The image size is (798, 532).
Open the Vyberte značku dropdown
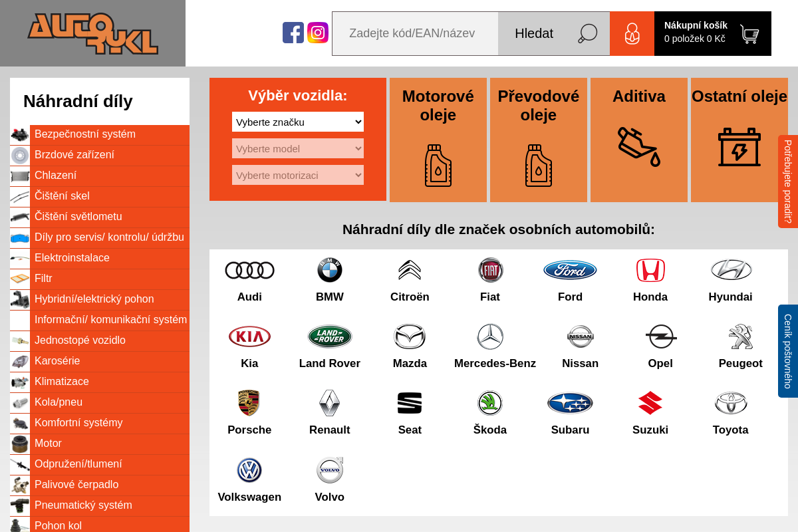[x=298, y=122]
